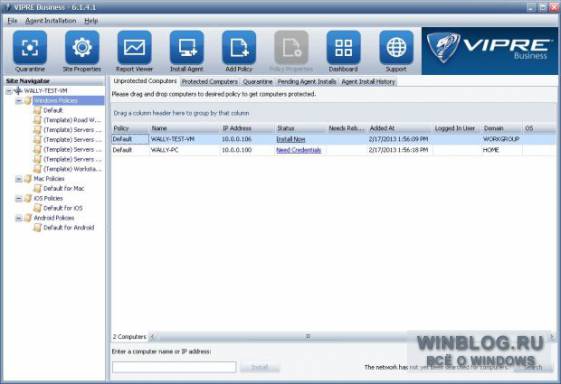Select the Windows Policies folder
Viewport: 561px width, 384px height.
(56, 101)
